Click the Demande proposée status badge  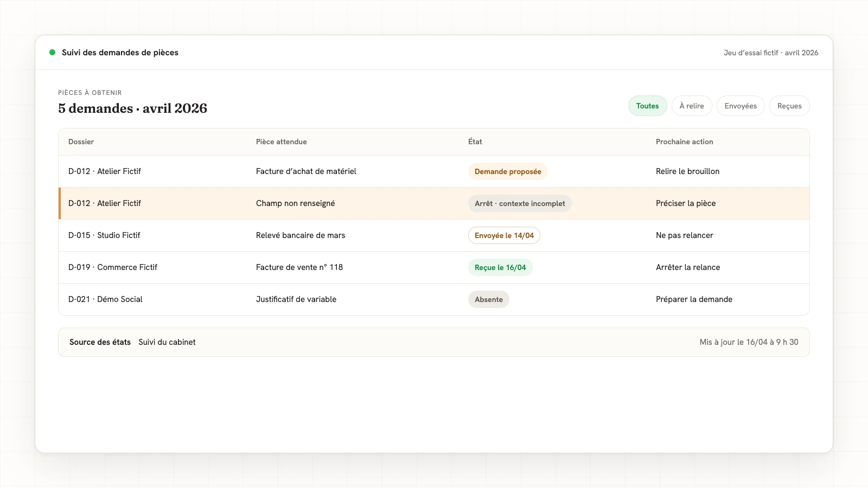[x=508, y=171]
